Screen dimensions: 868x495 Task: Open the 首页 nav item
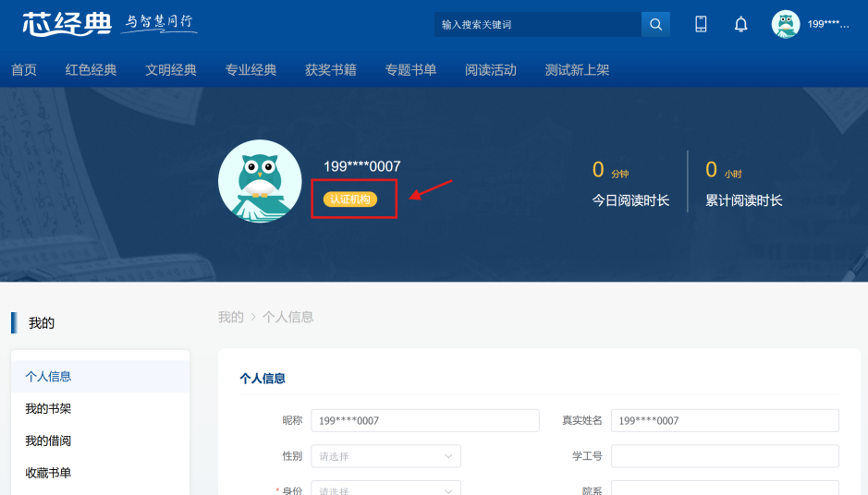[x=24, y=70]
